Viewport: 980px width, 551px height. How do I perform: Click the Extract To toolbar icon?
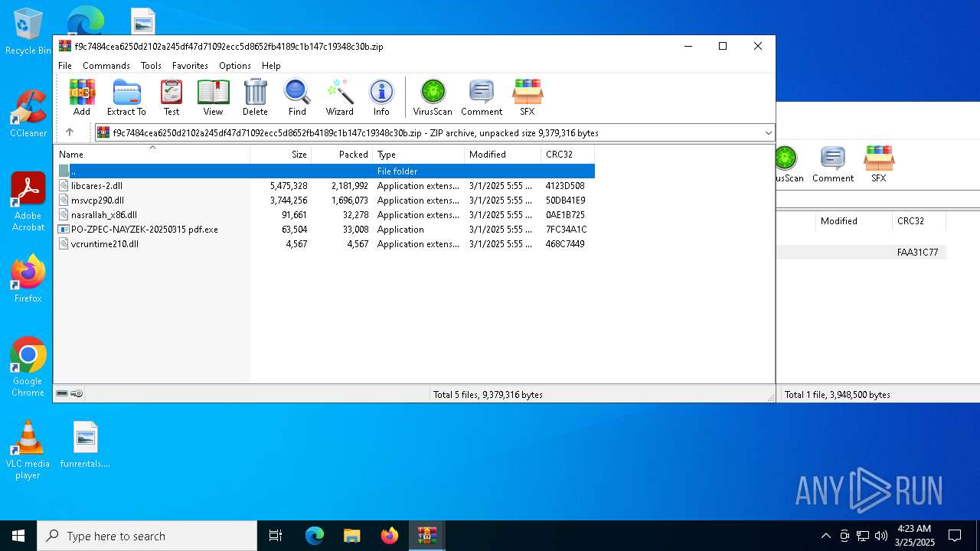pyautogui.click(x=126, y=97)
